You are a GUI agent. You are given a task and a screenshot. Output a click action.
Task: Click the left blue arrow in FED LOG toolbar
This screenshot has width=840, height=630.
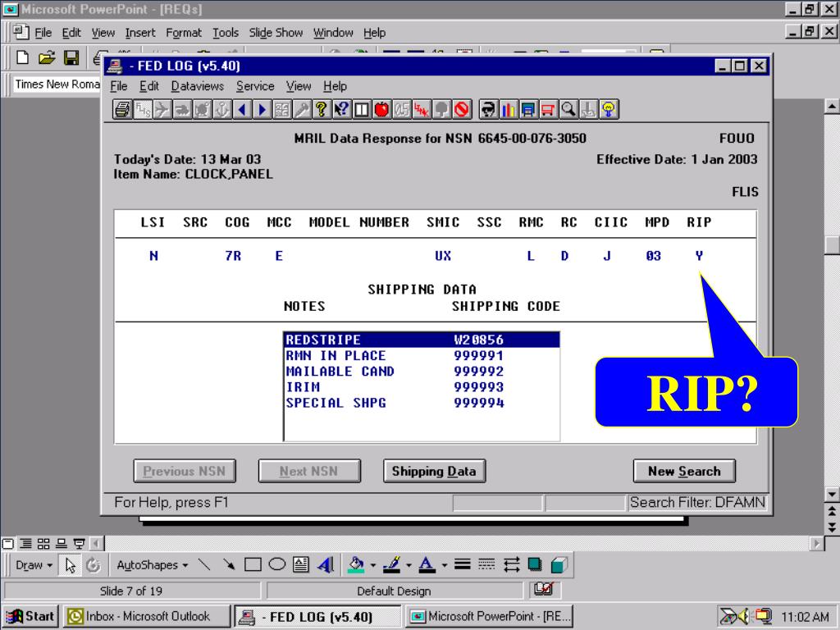point(242,109)
